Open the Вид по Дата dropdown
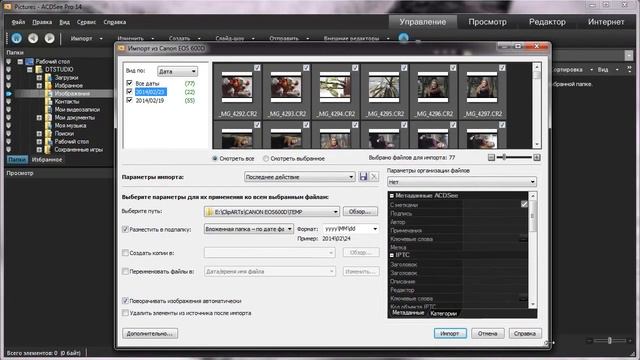640x360 pixels. click(x=177, y=71)
